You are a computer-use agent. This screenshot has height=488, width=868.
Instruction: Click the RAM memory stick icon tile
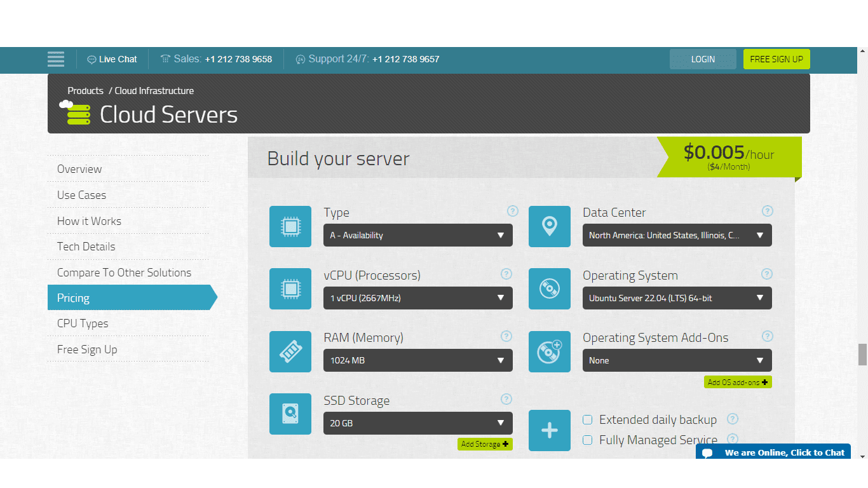coord(290,351)
